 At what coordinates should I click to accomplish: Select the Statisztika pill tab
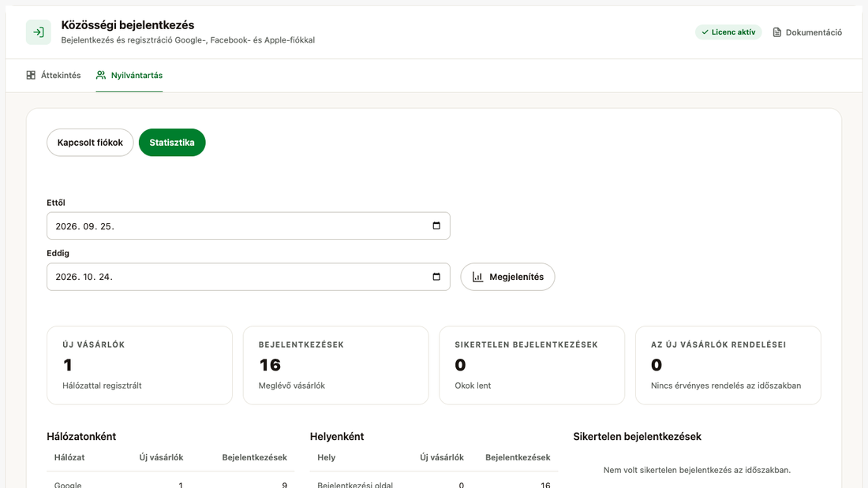172,143
